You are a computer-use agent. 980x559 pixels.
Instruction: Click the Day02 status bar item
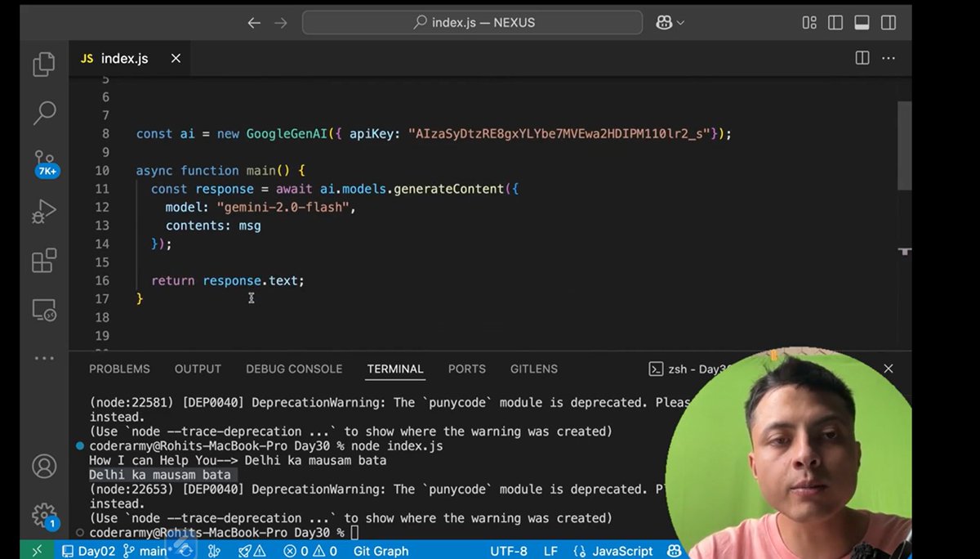88,551
